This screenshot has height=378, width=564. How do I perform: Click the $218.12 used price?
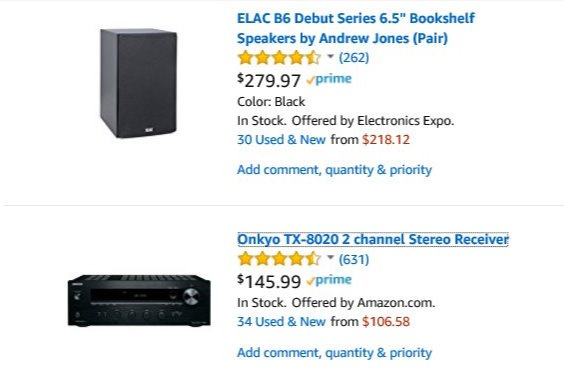point(386,140)
